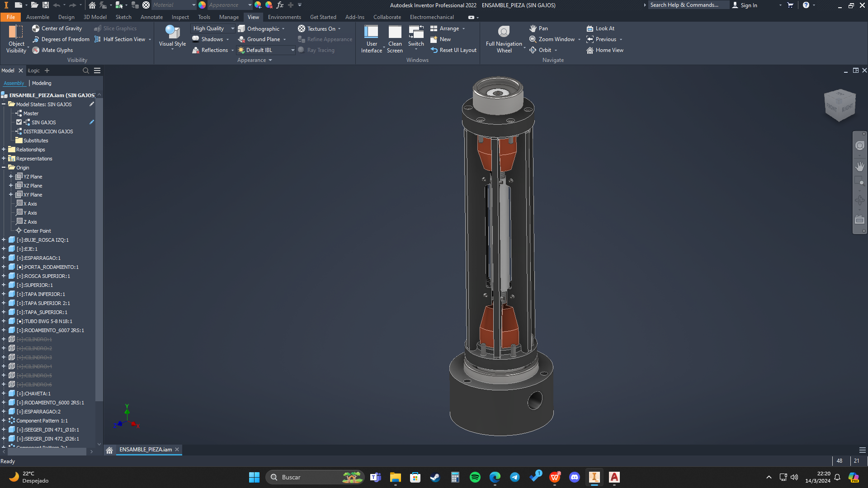This screenshot has height=488, width=868.
Task: Activate Half Section View
Action: tap(120, 39)
